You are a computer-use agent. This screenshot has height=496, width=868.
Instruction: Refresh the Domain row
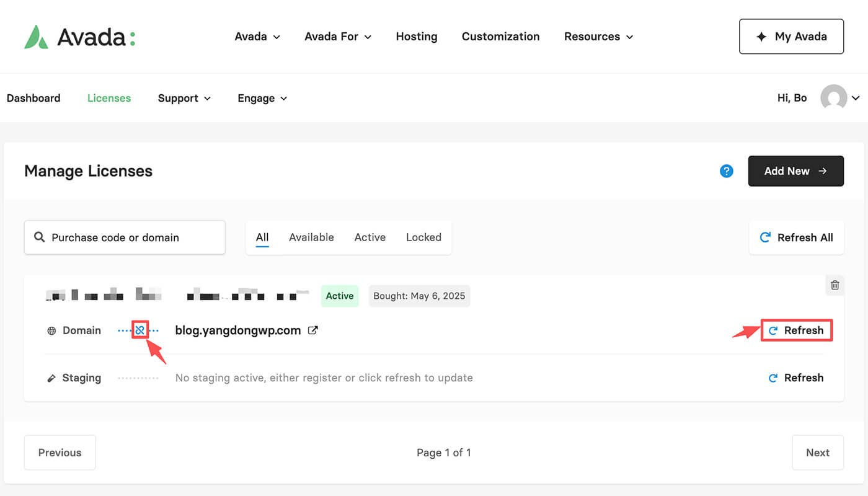[x=796, y=330]
